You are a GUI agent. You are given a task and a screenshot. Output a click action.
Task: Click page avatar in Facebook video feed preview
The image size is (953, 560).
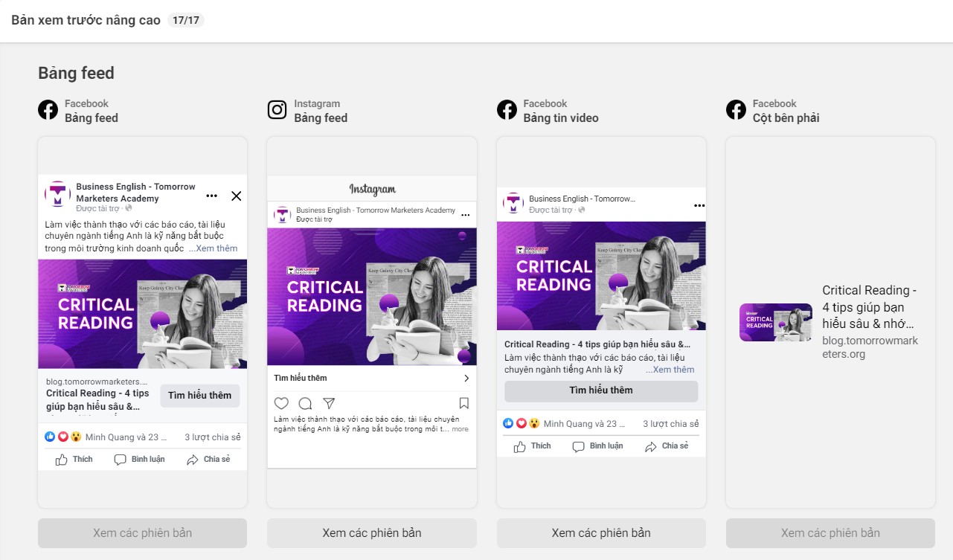click(x=513, y=203)
